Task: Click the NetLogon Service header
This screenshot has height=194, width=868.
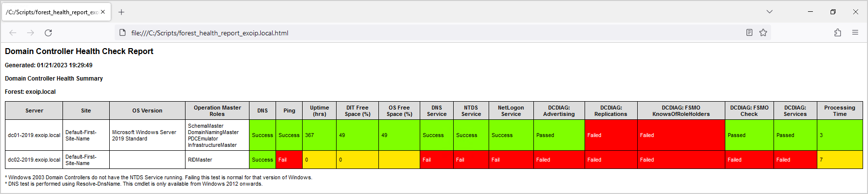Action: [511, 111]
